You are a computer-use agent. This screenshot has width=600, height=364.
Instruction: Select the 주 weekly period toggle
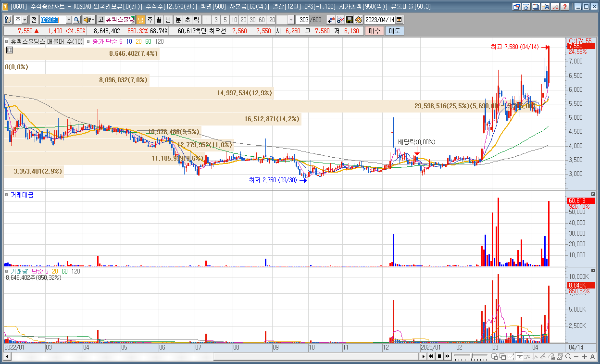tap(150, 20)
